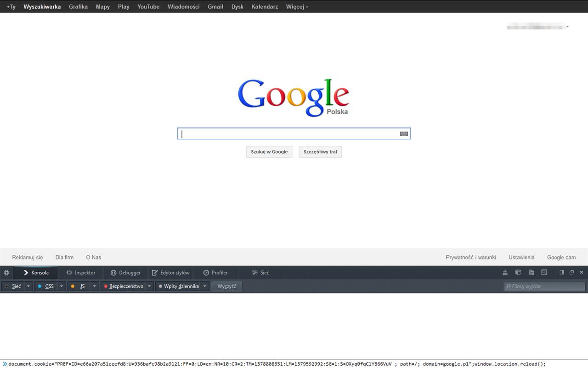Open Prywatność i warunki footer link
The width and height of the screenshot is (588, 368).
point(471,257)
